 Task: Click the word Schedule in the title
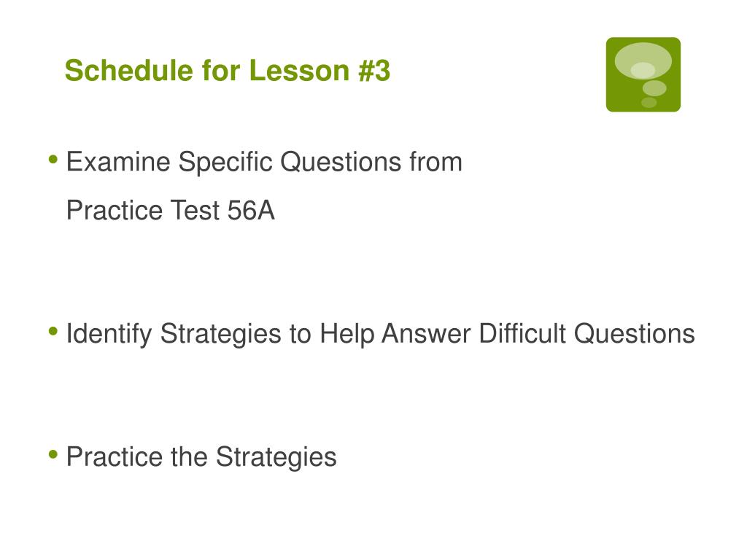130,71
